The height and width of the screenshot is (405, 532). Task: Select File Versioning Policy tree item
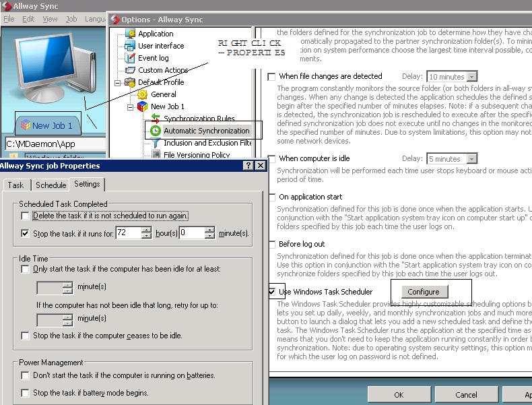tap(197, 155)
